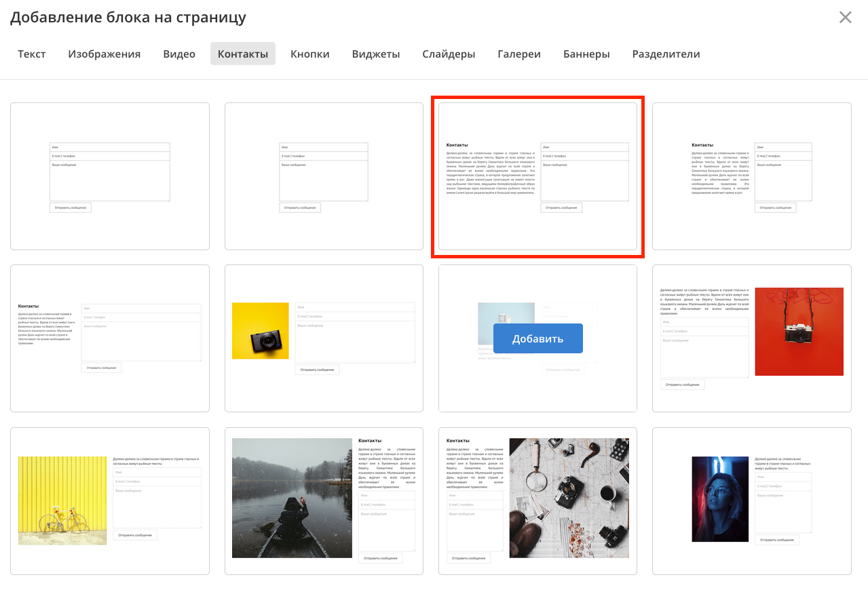Pick the template with red camera photo
Screen dimensions: 868x592
click(x=751, y=338)
